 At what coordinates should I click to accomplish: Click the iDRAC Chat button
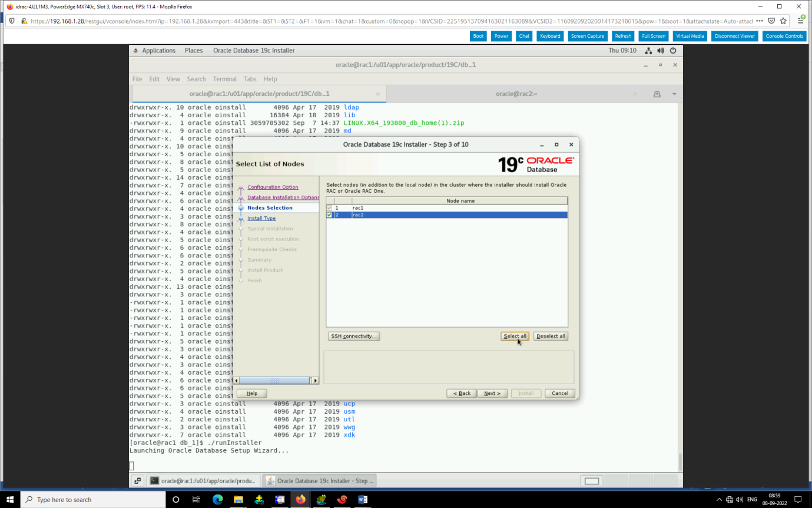(524, 36)
